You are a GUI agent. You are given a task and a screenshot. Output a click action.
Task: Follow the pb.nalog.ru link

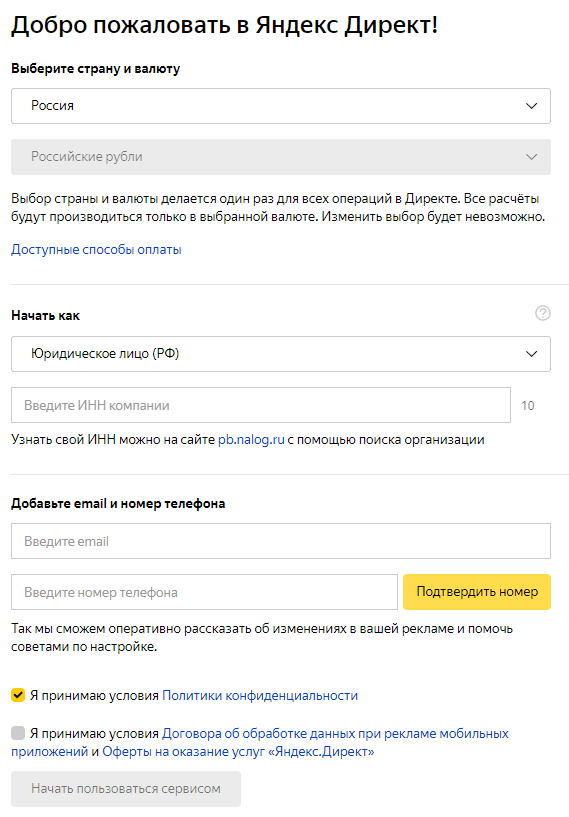click(x=251, y=440)
